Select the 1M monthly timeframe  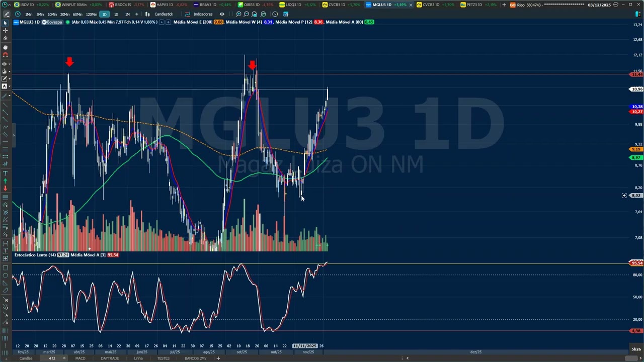pyautogui.click(x=127, y=14)
